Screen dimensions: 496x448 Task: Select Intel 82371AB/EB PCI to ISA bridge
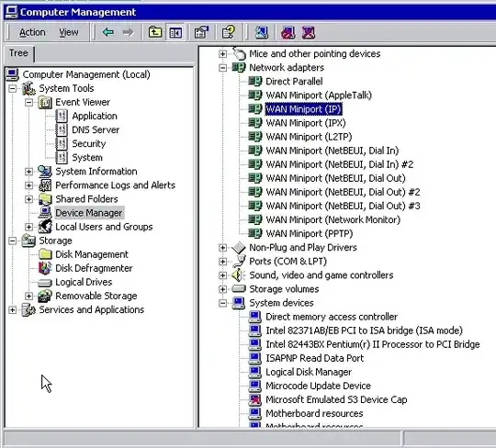click(x=364, y=330)
